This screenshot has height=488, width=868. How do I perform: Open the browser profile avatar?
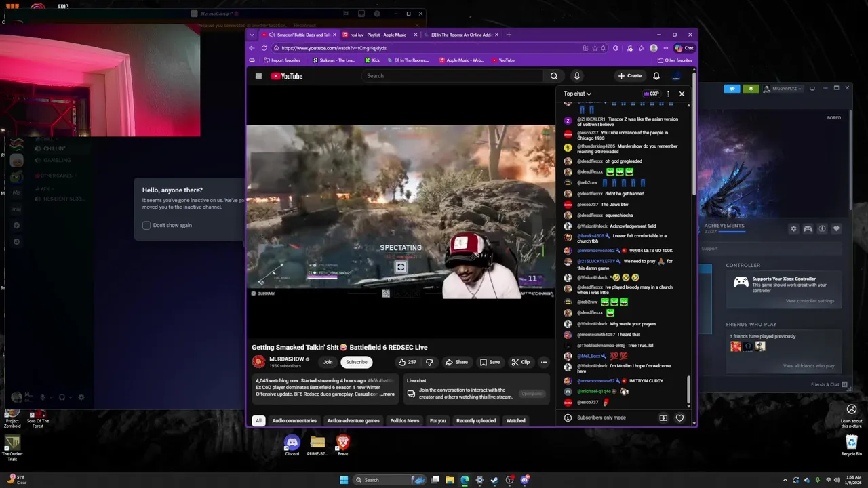click(x=653, y=48)
